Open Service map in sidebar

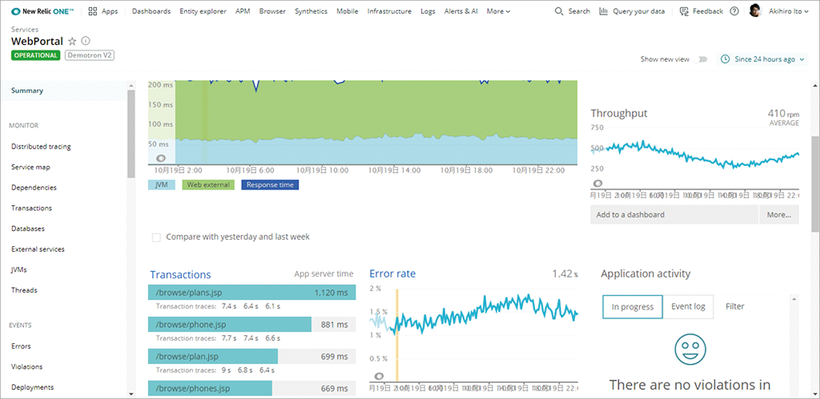(x=31, y=167)
